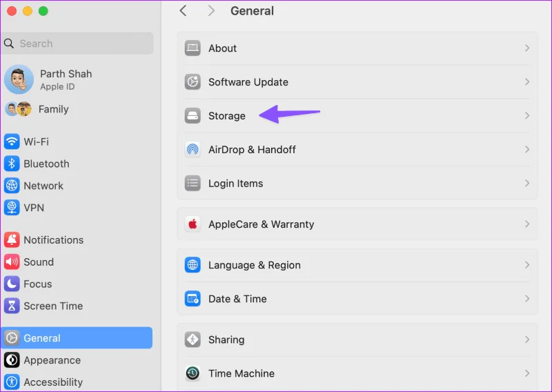This screenshot has width=552, height=392.
Task: Click the Parth Shah avatar picture
Action: tap(19, 79)
